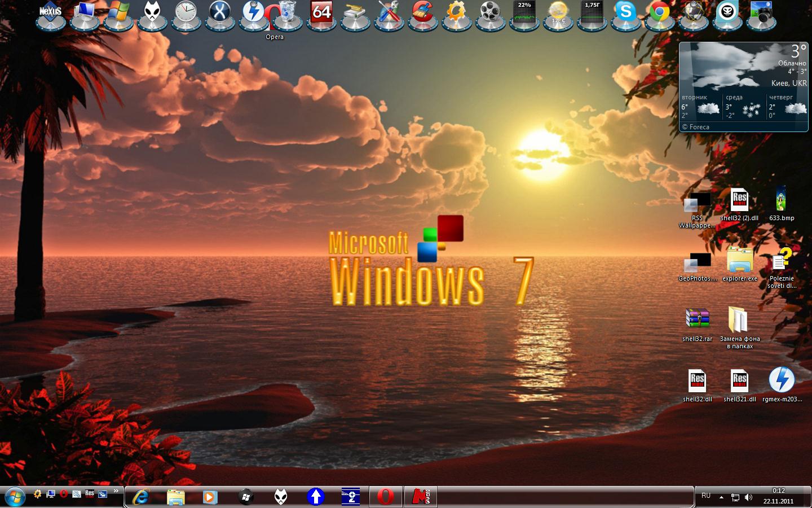Select the shell32.rar archive on desktop
This screenshot has width=812, height=508.
[698, 325]
